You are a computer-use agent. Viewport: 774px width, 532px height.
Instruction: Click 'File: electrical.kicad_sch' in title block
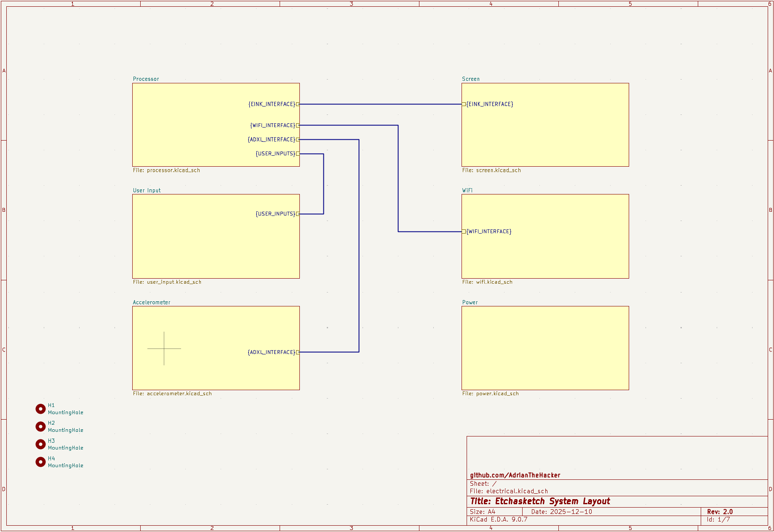pyautogui.click(x=509, y=491)
